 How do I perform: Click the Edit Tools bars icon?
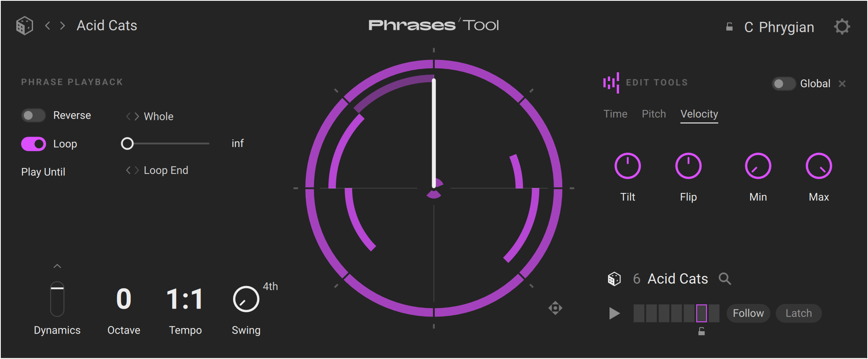611,83
